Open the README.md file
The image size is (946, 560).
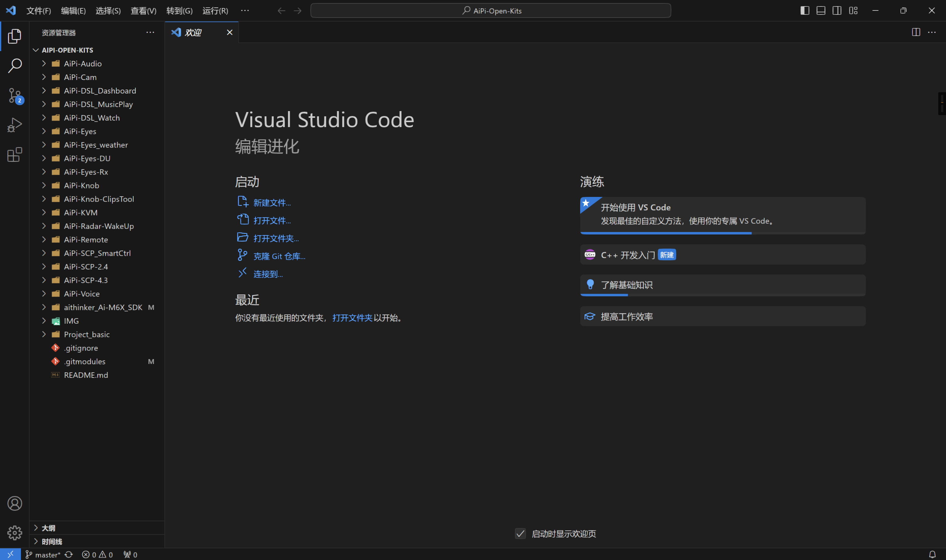point(86,375)
